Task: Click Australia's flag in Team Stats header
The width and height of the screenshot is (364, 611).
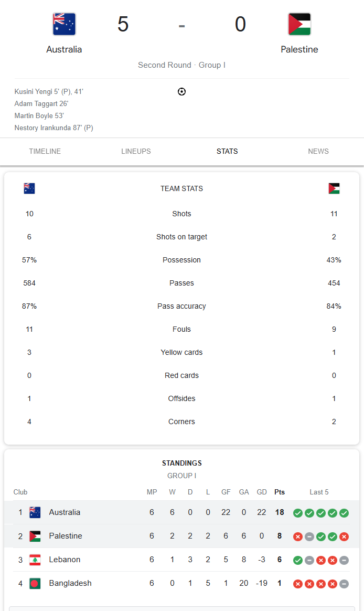Action: 29,188
